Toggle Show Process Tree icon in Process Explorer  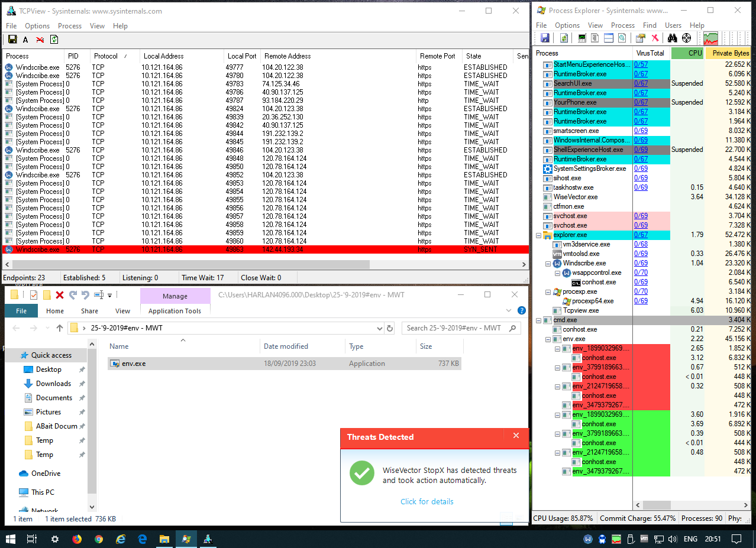[595, 38]
